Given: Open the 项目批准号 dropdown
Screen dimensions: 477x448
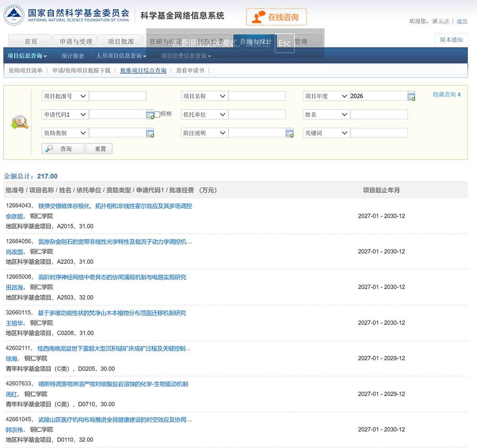Looking at the screenshot, I should (x=65, y=96).
